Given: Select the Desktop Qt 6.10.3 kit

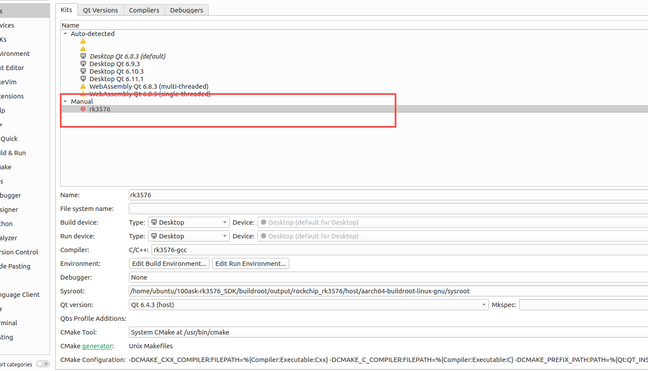Looking at the screenshot, I should pyautogui.click(x=117, y=71).
